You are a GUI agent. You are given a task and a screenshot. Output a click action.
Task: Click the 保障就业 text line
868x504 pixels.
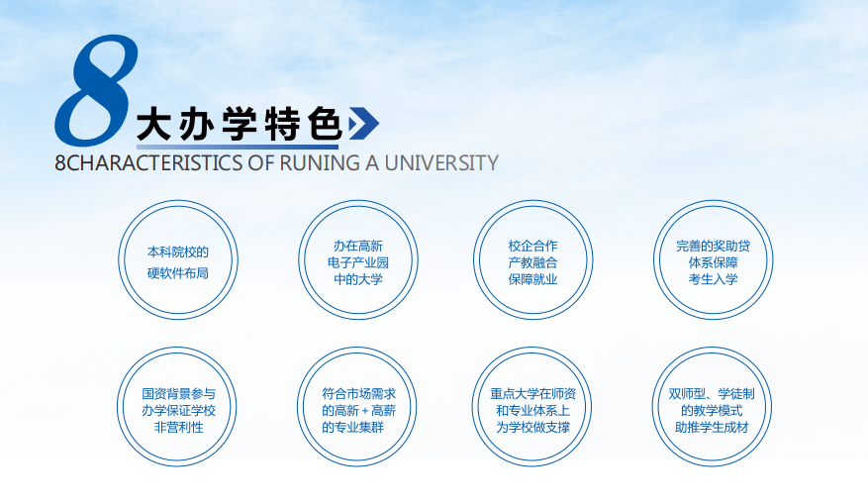click(533, 279)
